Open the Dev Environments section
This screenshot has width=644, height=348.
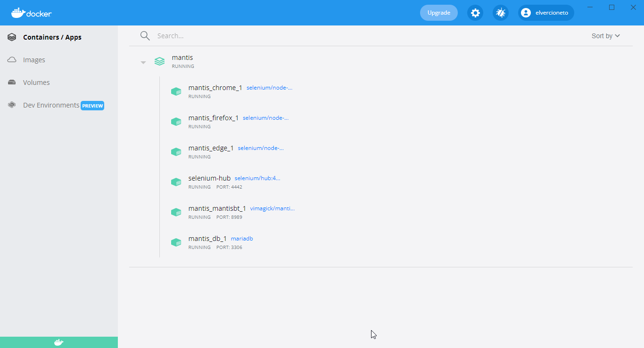(x=51, y=105)
